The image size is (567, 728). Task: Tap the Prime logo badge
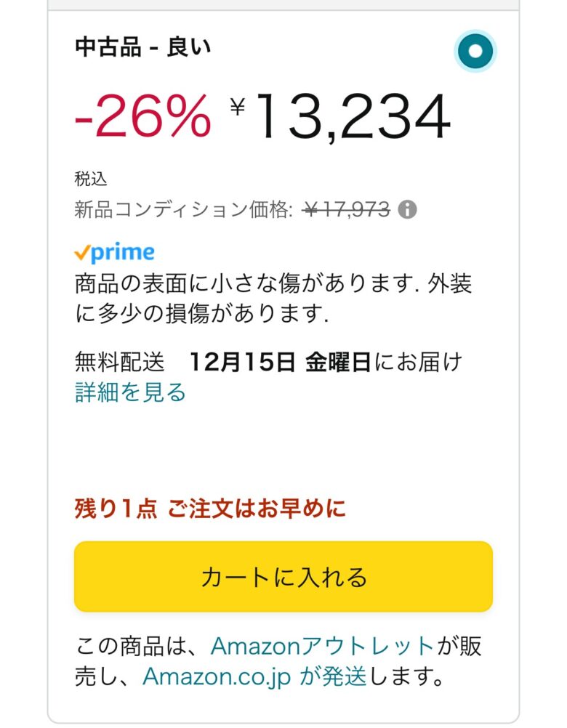coord(114,253)
